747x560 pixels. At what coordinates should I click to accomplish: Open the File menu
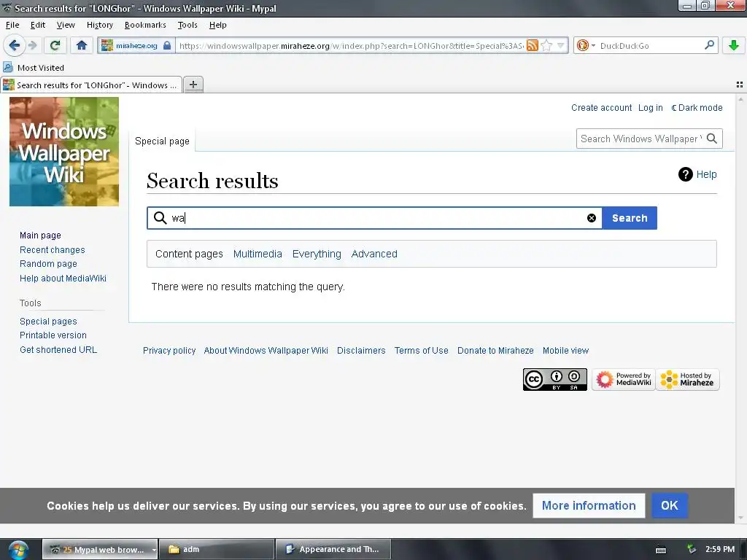(12, 25)
